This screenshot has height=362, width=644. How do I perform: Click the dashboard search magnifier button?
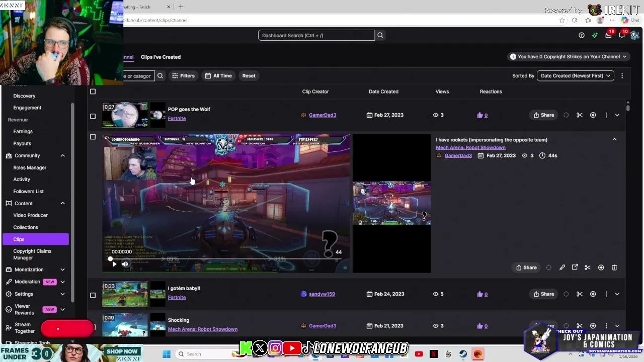point(380,35)
